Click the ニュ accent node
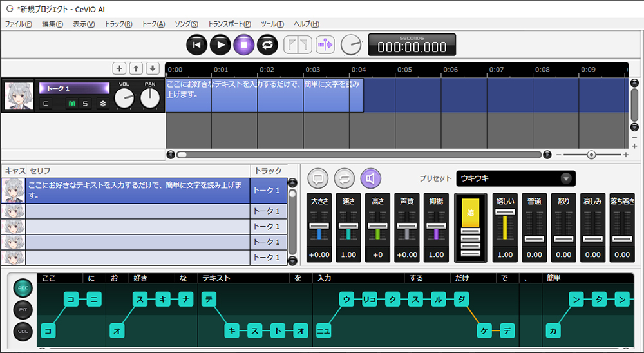Viewport: 644px width, 353px height. tap(324, 331)
